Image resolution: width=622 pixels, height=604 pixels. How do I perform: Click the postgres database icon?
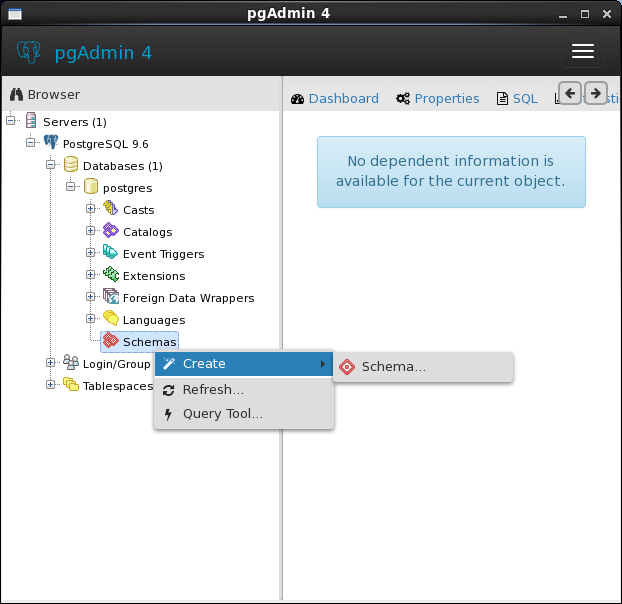(x=91, y=186)
